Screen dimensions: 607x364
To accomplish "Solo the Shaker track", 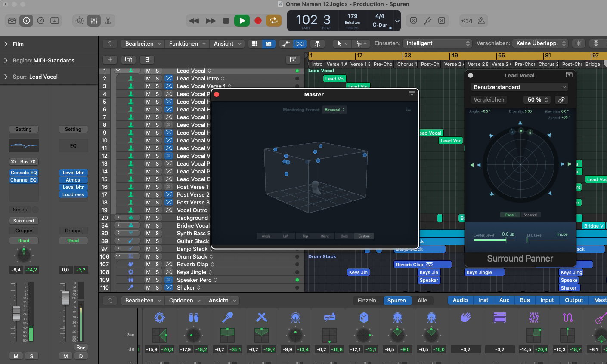I will pyautogui.click(x=157, y=288).
